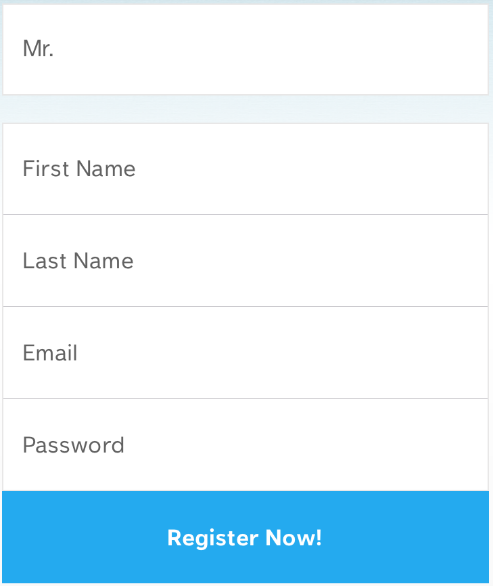Select empty area of the Email row

point(284,353)
